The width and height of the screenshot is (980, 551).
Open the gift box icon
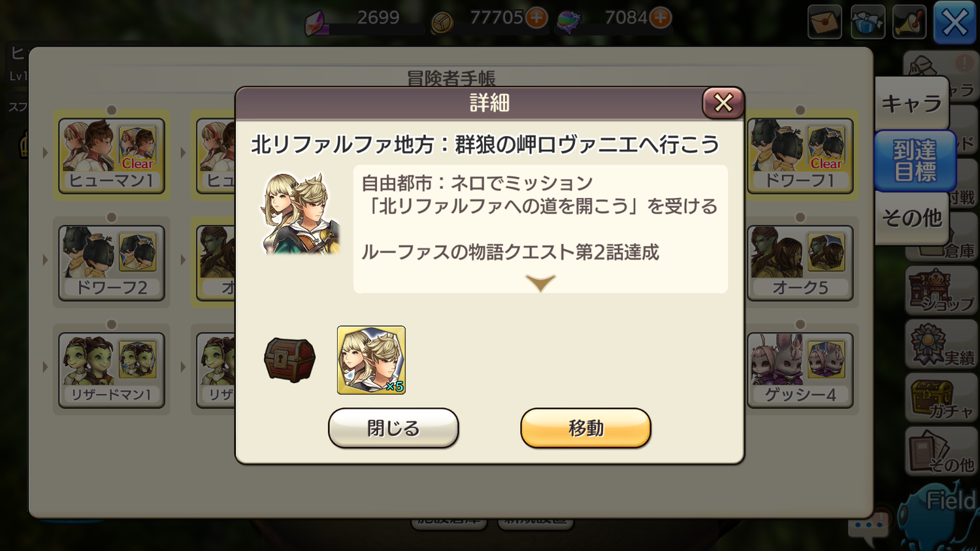coord(868,22)
